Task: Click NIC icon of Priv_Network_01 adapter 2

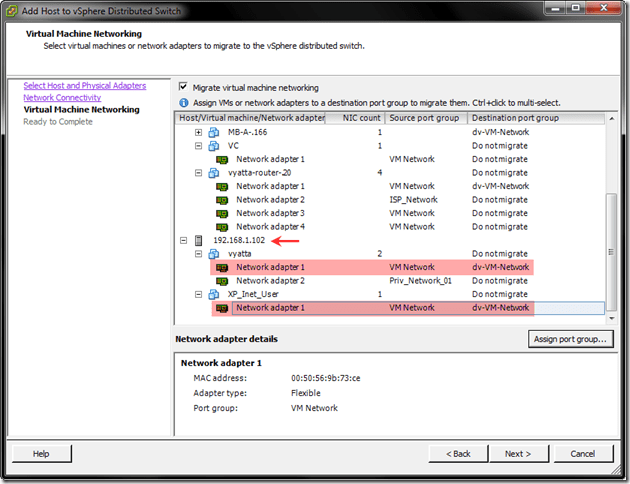Action: 222,281
